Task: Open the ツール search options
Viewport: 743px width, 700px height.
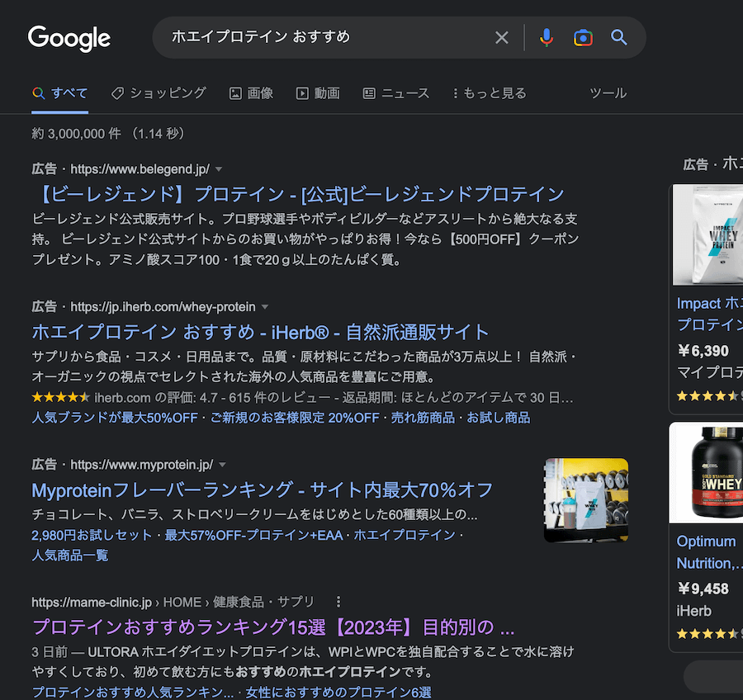Action: 608,93
